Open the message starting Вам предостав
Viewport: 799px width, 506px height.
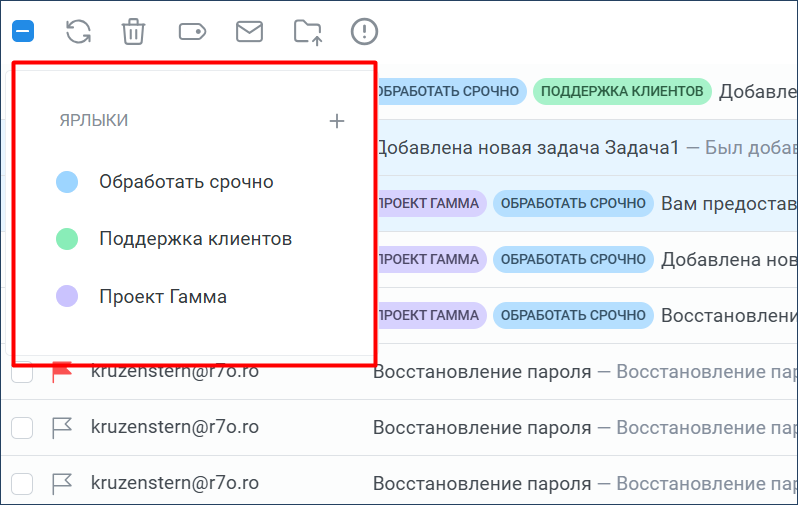point(729,204)
